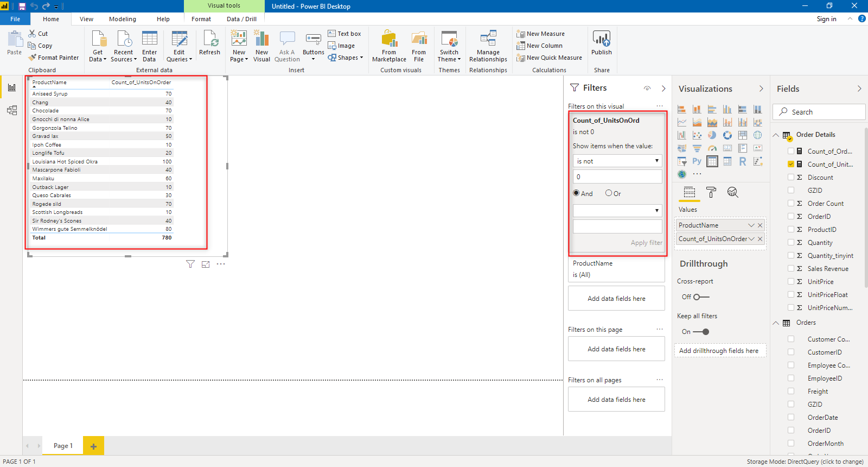Click the Refresh ribbon icon

[209, 43]
